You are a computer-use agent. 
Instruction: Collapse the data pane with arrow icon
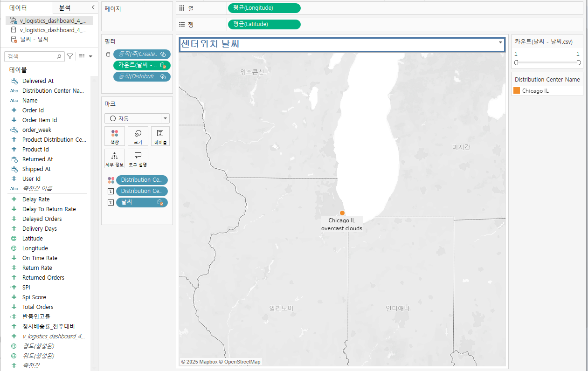point(93,7)
